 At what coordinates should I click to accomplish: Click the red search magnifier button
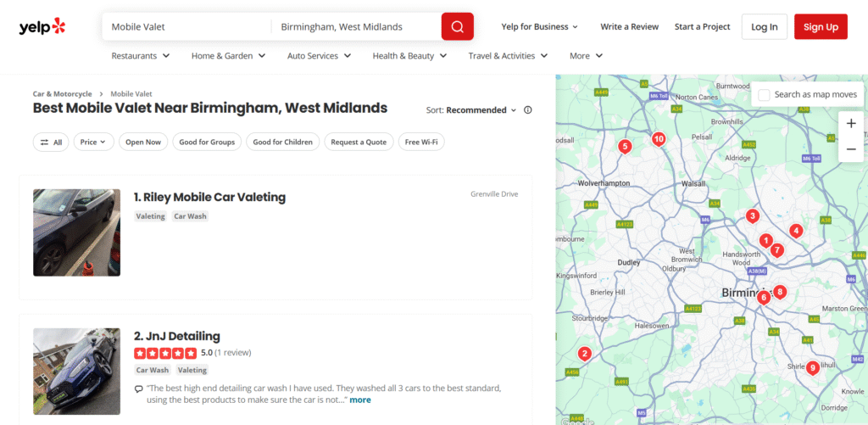457,27
